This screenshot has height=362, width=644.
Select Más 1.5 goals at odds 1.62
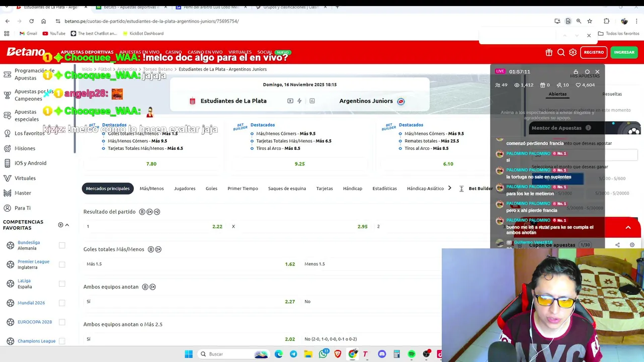click(x=190, y=264)
